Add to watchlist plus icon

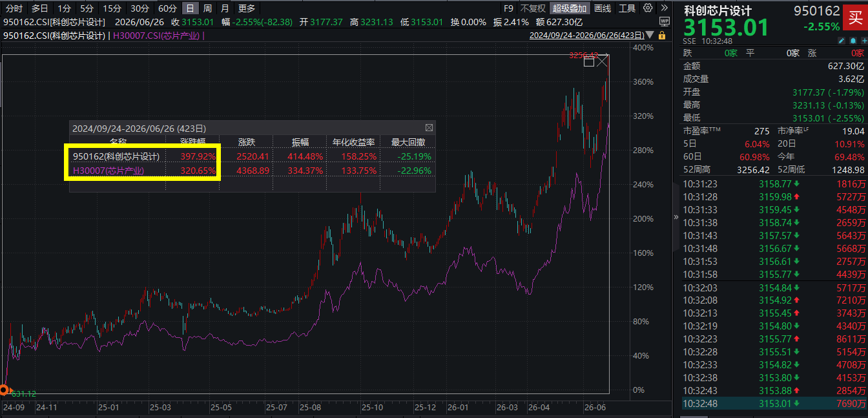[863, 40]
